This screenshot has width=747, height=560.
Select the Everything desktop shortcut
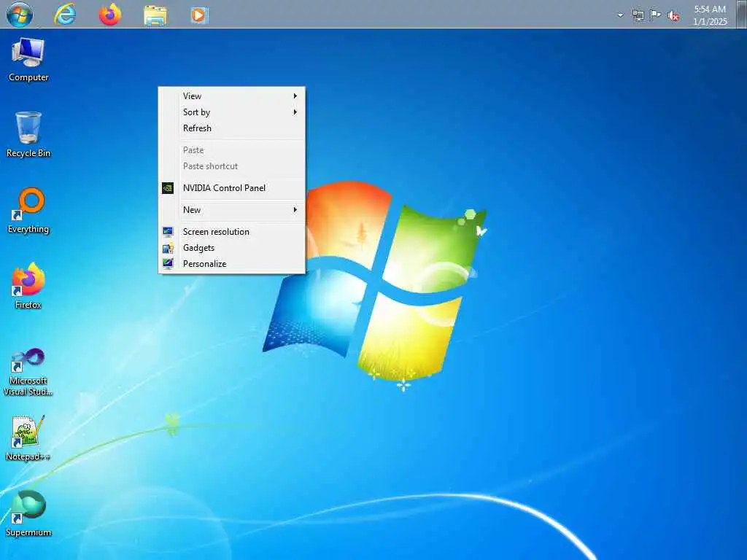click(x=28, y=211)
